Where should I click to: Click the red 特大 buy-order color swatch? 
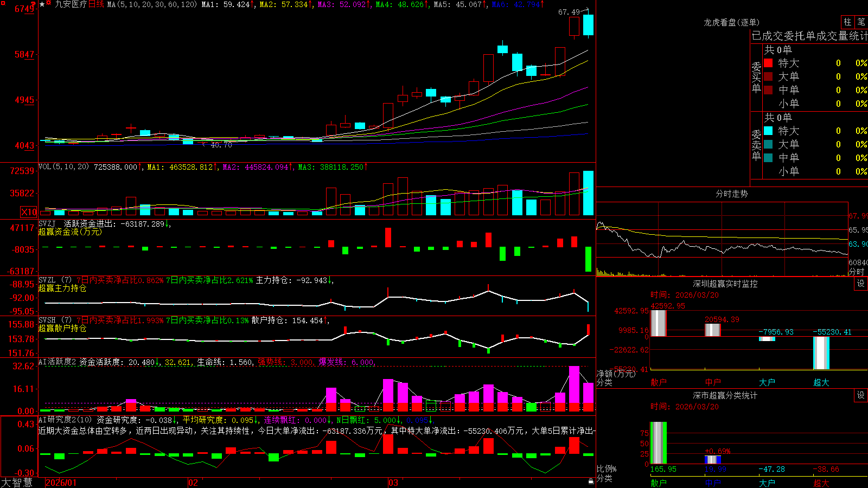click(768, 63)
